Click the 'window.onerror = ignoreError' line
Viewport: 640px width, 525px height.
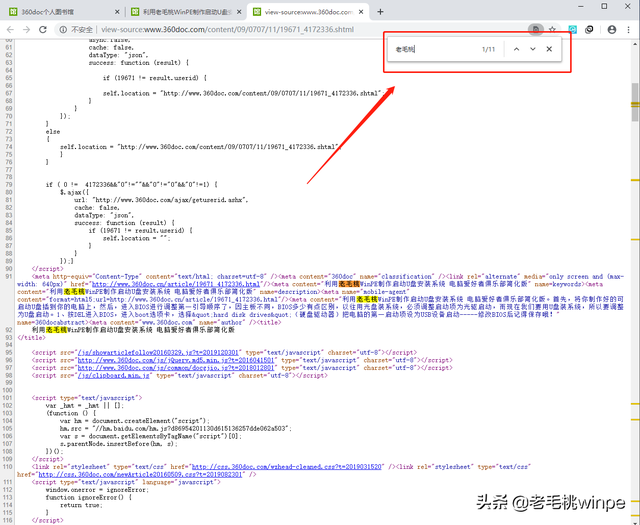click(x=97, y=490)
